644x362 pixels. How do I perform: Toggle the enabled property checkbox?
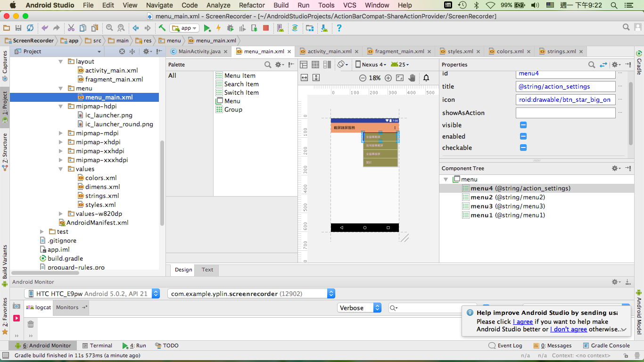click(x=523, y=136)
